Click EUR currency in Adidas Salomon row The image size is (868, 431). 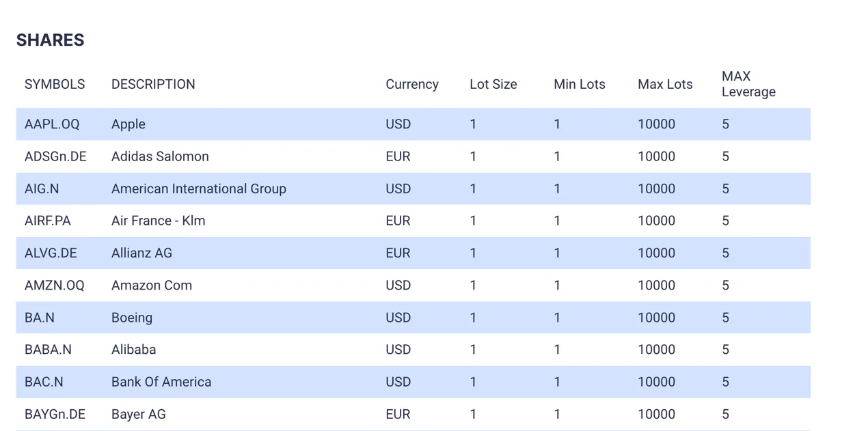398,156
